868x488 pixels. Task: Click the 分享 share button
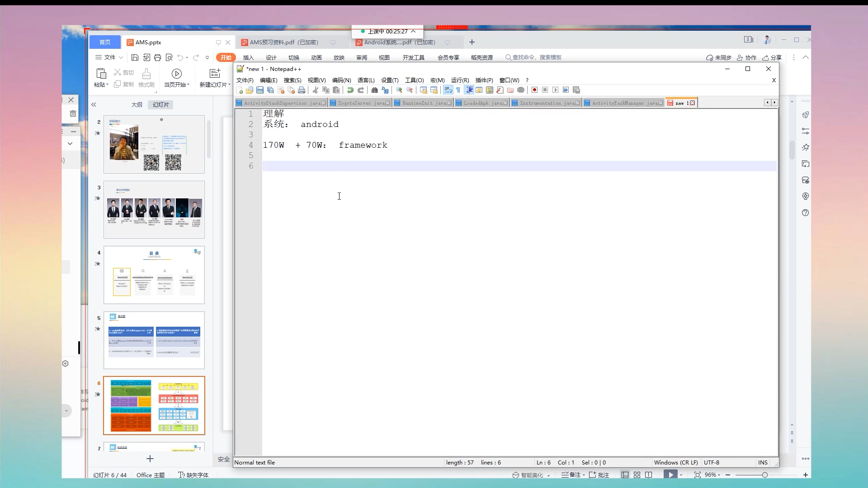772,57
